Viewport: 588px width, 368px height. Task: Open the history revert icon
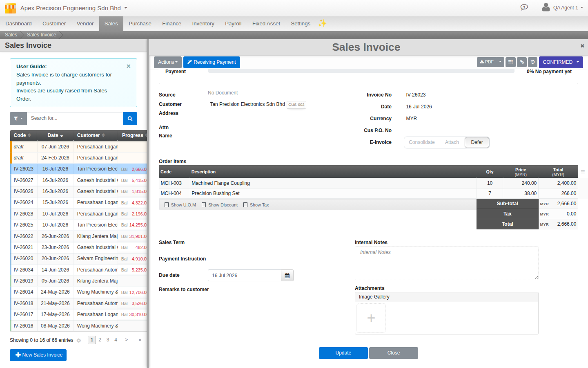click(532, 62)
